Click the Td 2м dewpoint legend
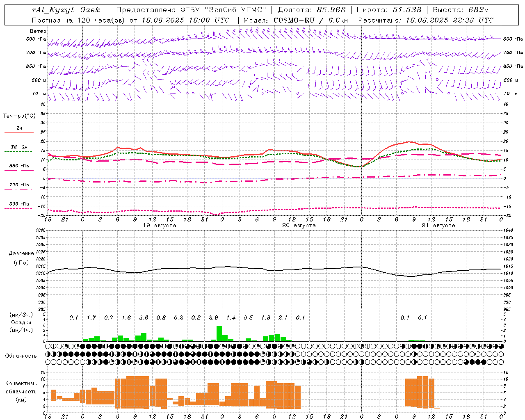 tap(19, 148)
